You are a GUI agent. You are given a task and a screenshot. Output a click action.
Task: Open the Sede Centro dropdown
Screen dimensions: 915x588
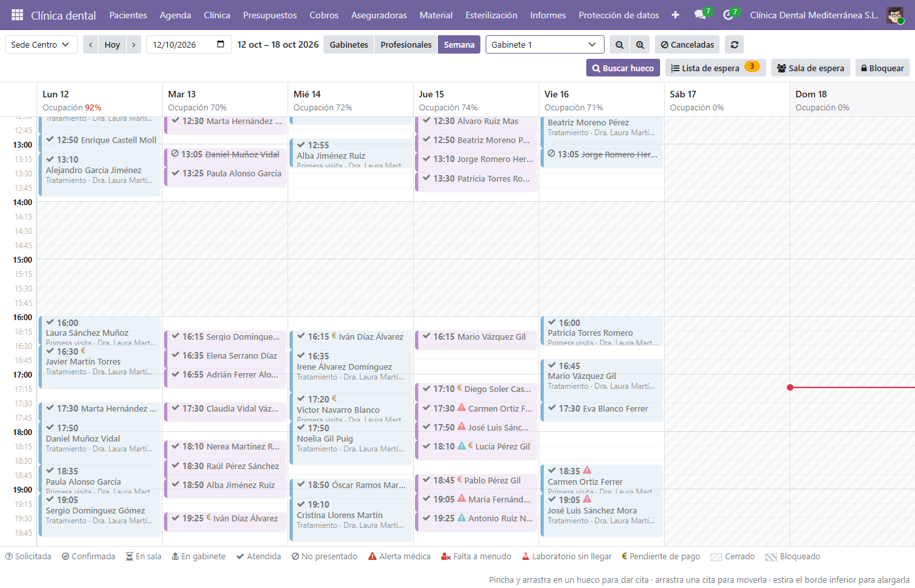(41, 44)
